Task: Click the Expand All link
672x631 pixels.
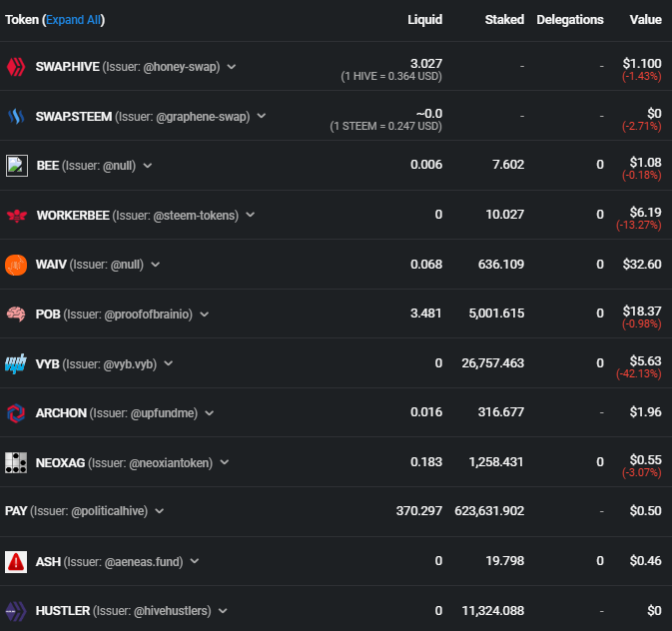Action: pyautogui.click(x=73, y=20)
